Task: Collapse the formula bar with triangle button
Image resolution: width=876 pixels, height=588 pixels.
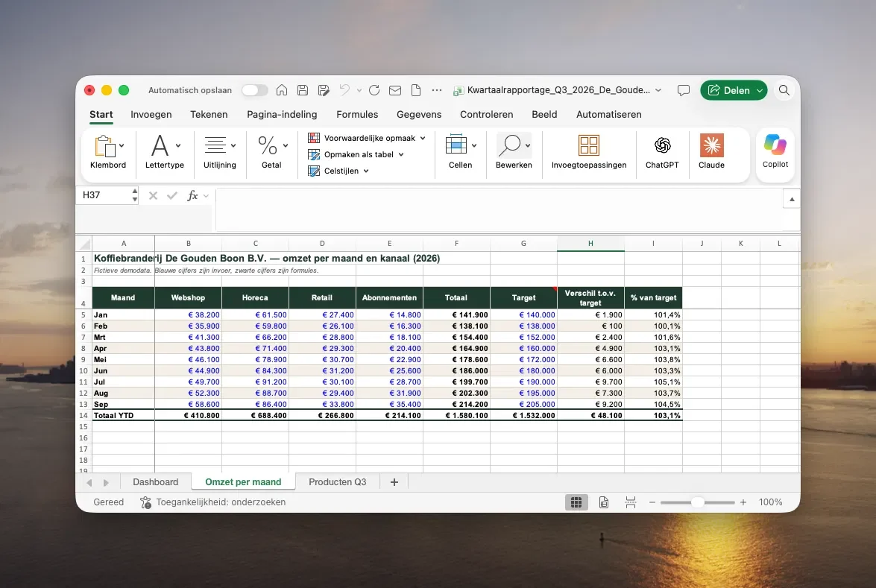Action: point(792,199)
